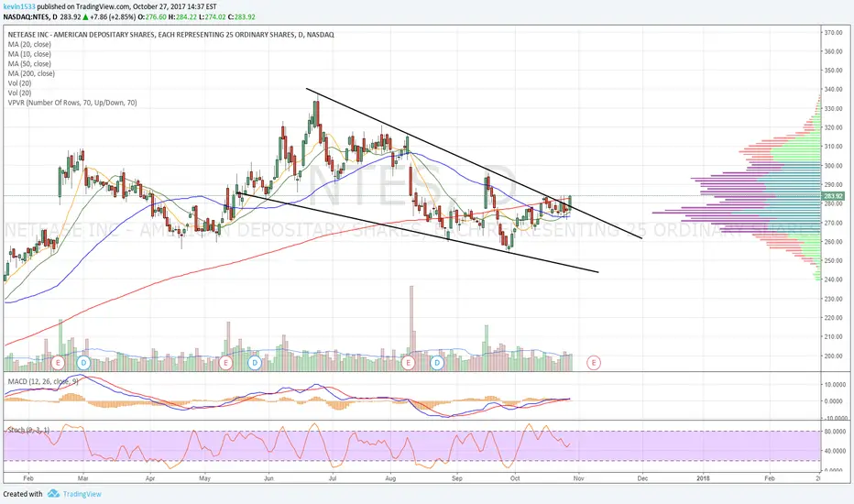The width and height of the screenshot is (854, 504).
Task: Click the Aug label on time axis
Action: click(x=390, y=478)
